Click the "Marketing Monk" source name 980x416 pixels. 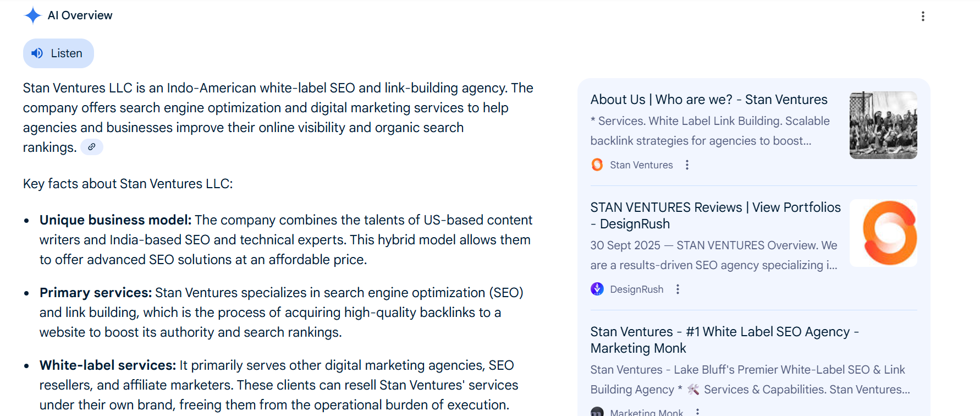[646, 412]
